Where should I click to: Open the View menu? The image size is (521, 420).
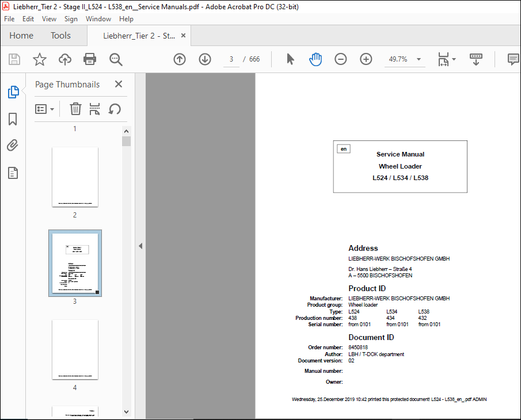[49, 19]
